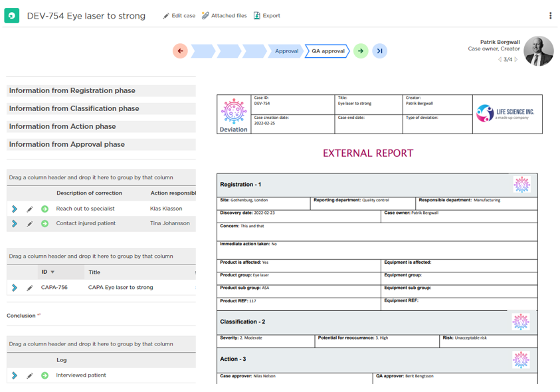This screenshot has width=560, height=392.
Task: Click green arrow icon for Contact injured patient
Action: (45, 224)
